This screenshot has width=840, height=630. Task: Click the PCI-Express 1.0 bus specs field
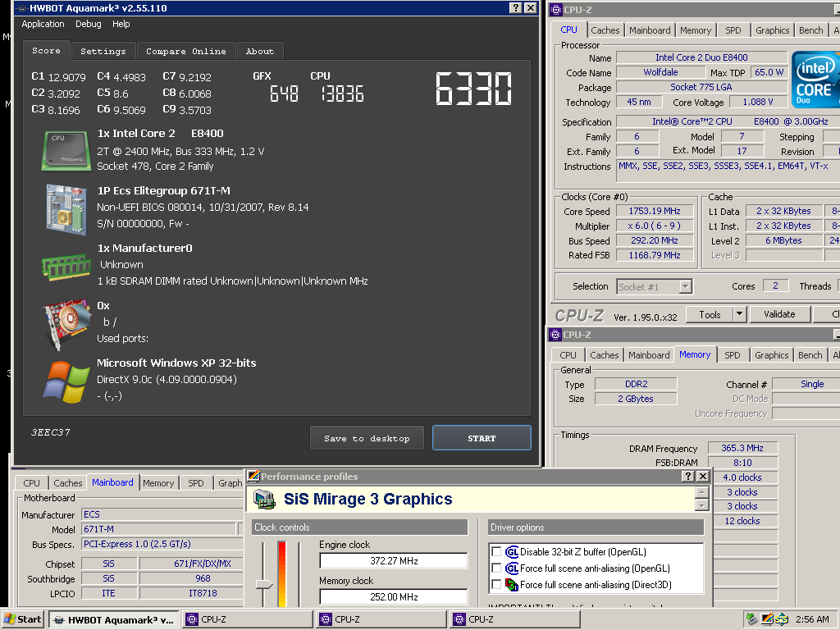coord(162,544)
